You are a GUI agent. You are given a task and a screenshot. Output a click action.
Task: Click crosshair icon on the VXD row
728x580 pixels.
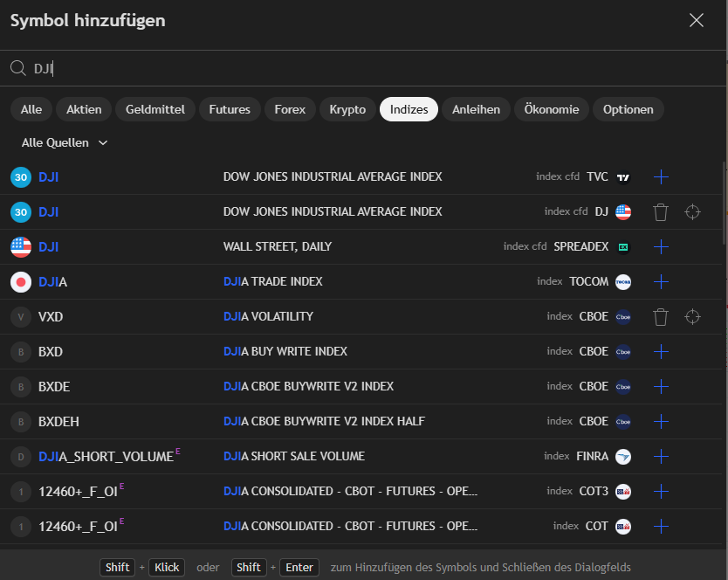tap(692, 317)
